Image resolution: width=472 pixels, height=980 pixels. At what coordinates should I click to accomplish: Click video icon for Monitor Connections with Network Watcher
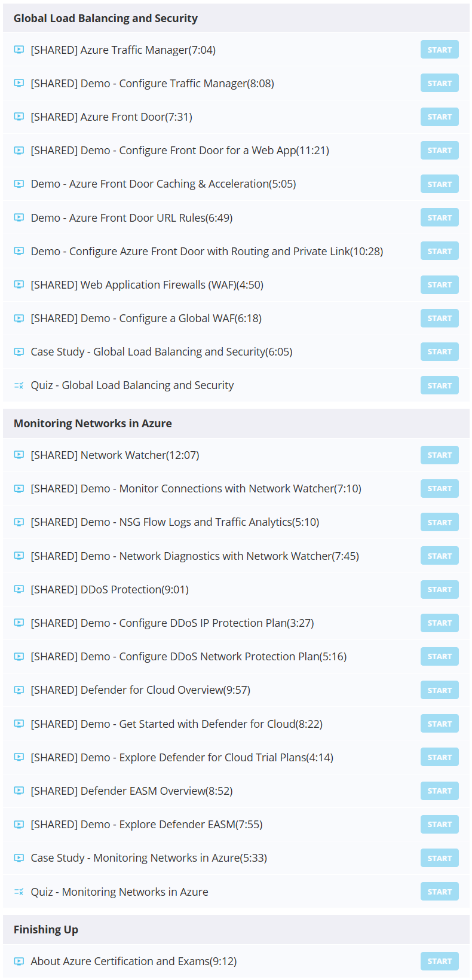coord(19,488)
